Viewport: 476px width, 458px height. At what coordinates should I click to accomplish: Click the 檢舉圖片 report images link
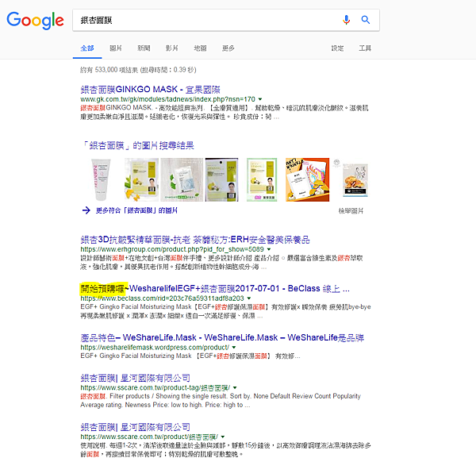coord(351,211)
